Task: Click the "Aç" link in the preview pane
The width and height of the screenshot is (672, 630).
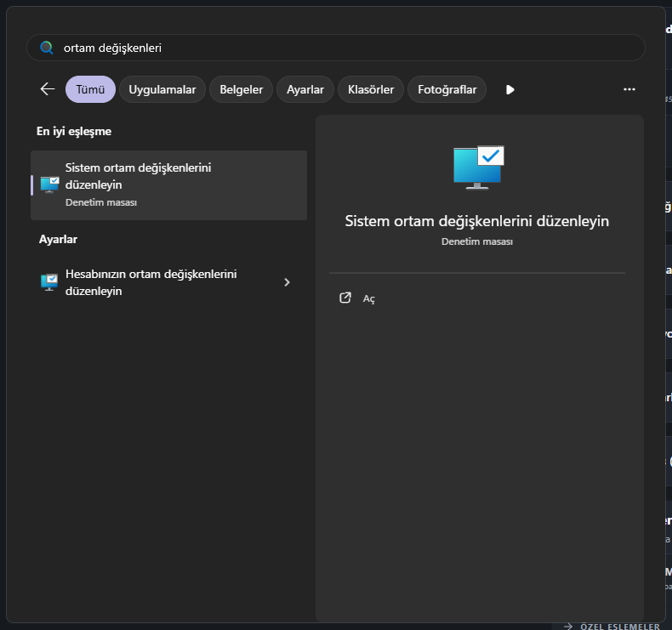Action: [369, 298]
